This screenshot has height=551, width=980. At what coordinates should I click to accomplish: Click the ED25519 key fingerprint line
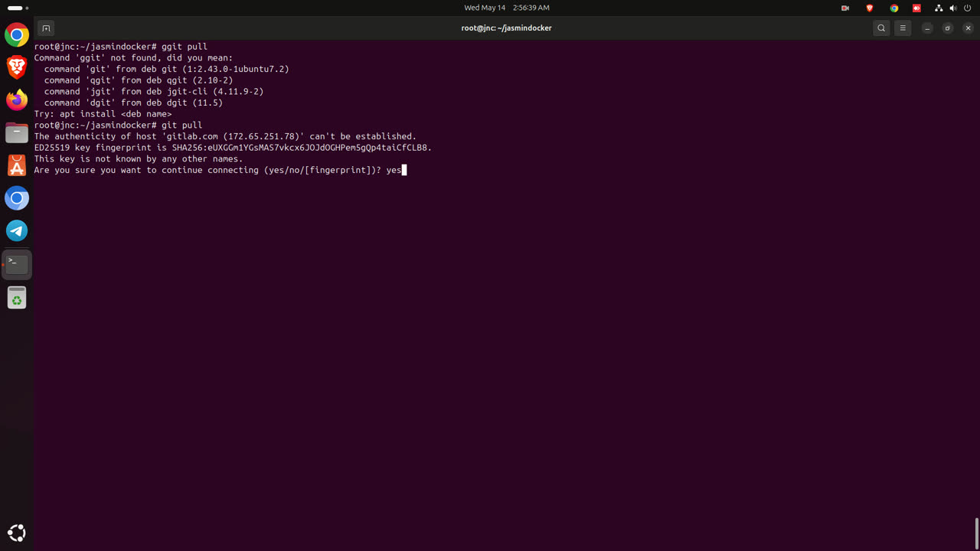click(233, 147)
